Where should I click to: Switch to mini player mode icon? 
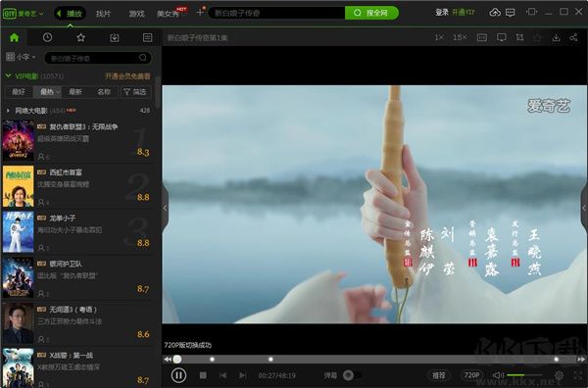click(531, 12)
